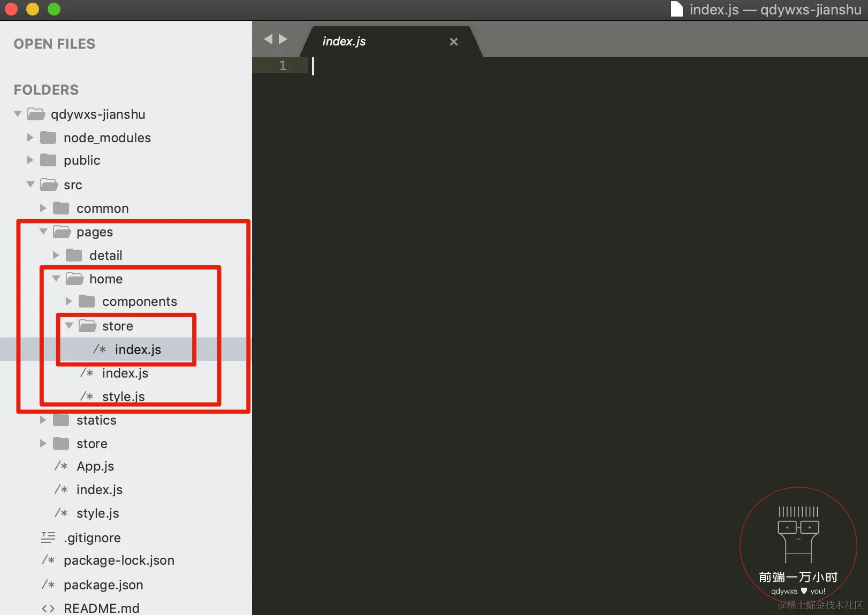This screenshot has height=615, width=868.
Task: Open package.json from sidebar
Action: [103, 585]
